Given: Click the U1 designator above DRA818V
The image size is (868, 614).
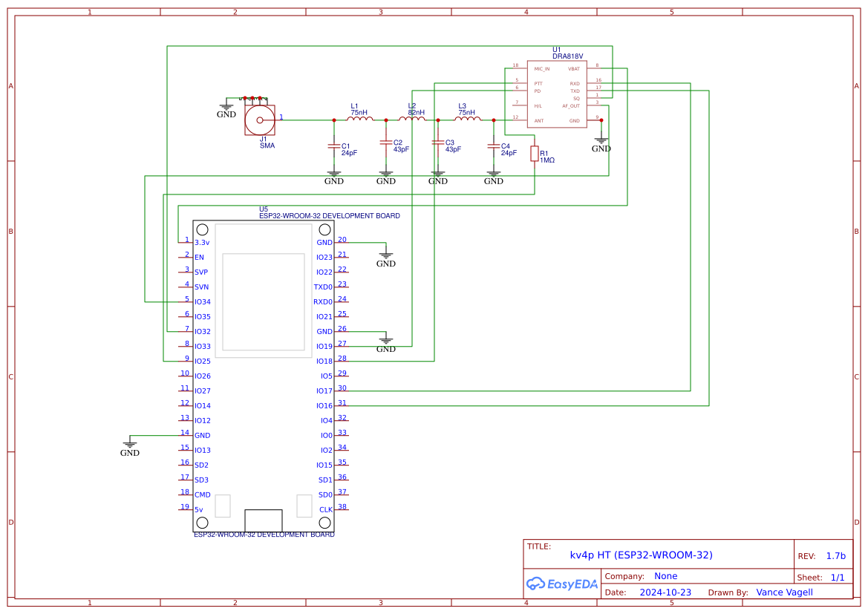Looking at the screenshot, I should 556,50.
